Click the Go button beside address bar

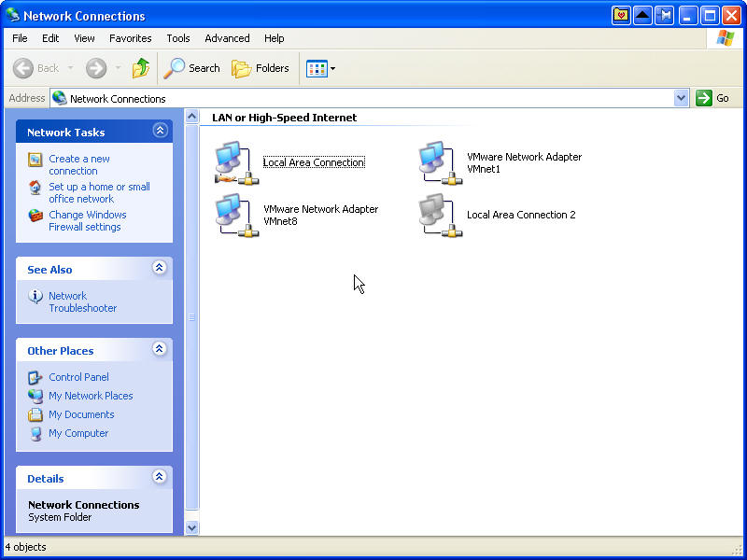(712, 98)
